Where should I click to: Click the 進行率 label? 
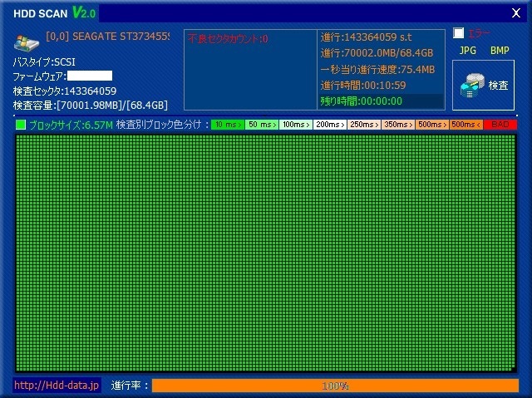130,386
